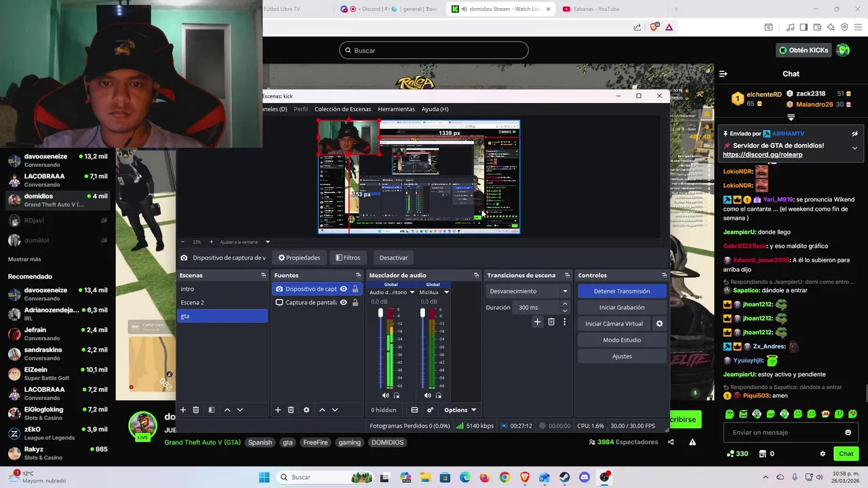Move source up in Fuentes panel
This screenshot has height=488, width=868.
point(322,410)
